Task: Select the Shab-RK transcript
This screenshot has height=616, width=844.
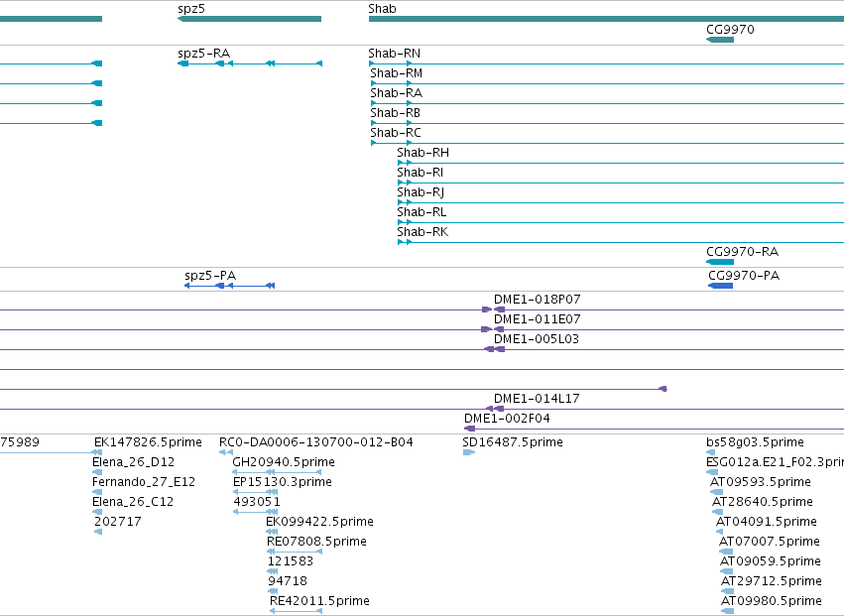Action: [x=422, y=233]
